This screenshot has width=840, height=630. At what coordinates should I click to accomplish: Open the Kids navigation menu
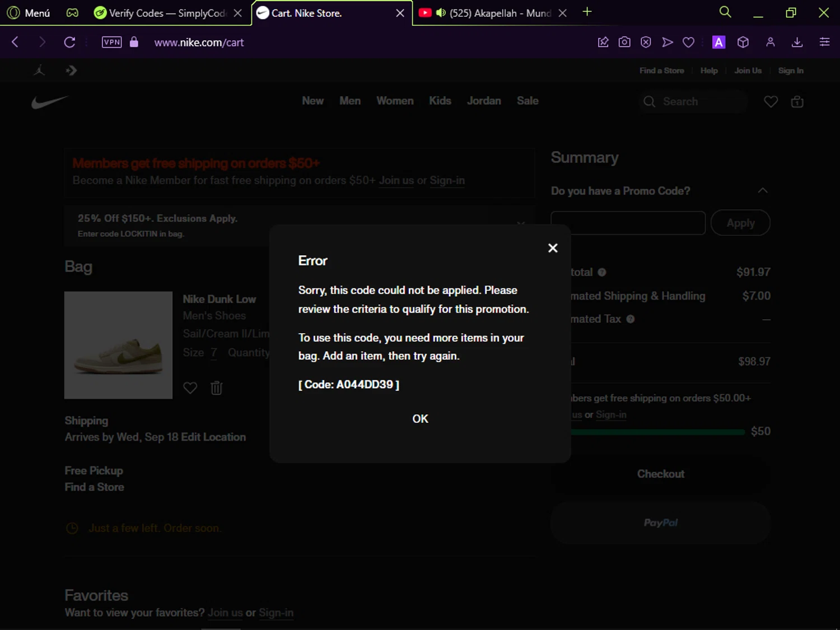coord(440,101)
